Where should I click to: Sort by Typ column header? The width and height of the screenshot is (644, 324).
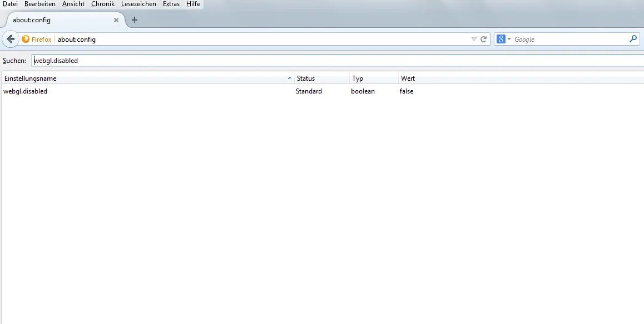(x=374, y=78)
